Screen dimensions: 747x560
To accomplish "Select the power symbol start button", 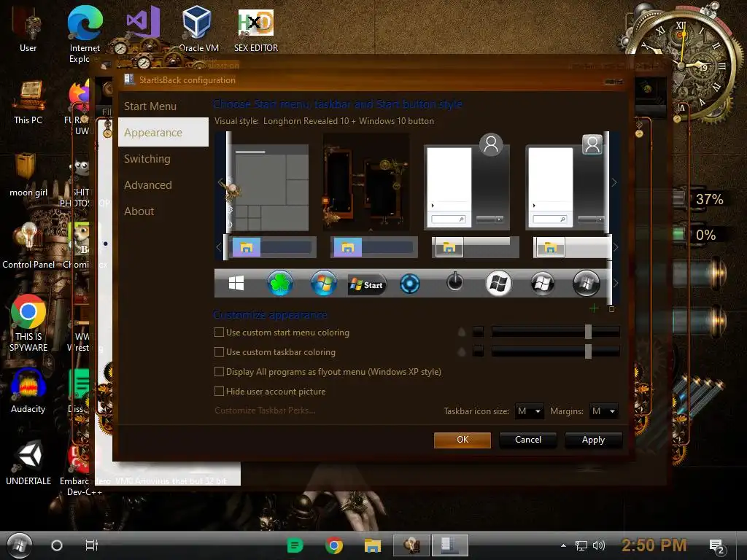I will pos(455,281).
